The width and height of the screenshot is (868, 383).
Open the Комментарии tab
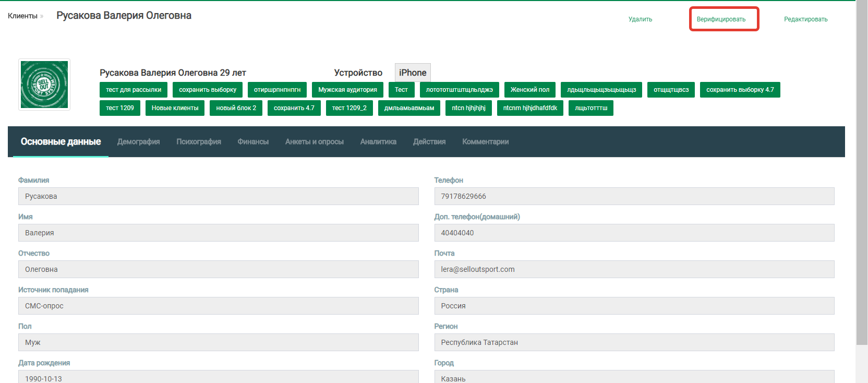[x=485, y=141]
